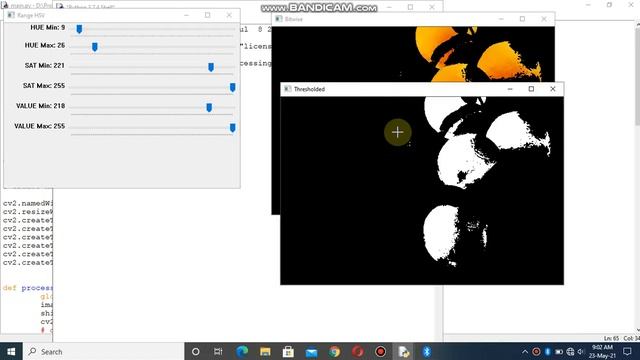Viewport: 640px width, 360px height.
Task: Adjust the HUE Max slider handle
Action: pyautogui.click(x=95, y=47)
